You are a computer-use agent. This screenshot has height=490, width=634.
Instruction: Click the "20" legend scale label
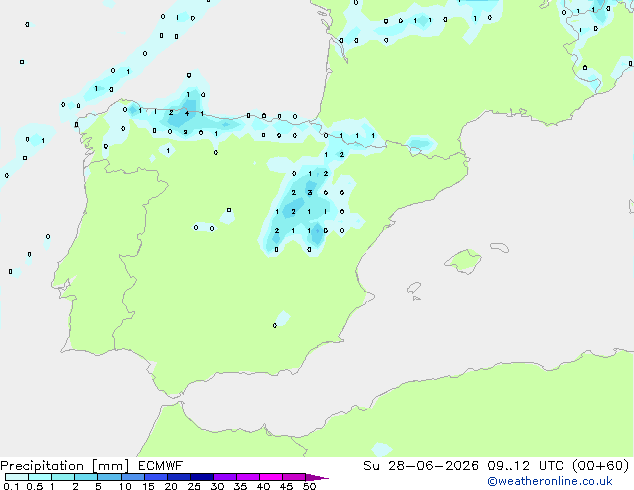pyautogui.click(x=171, y=486)
